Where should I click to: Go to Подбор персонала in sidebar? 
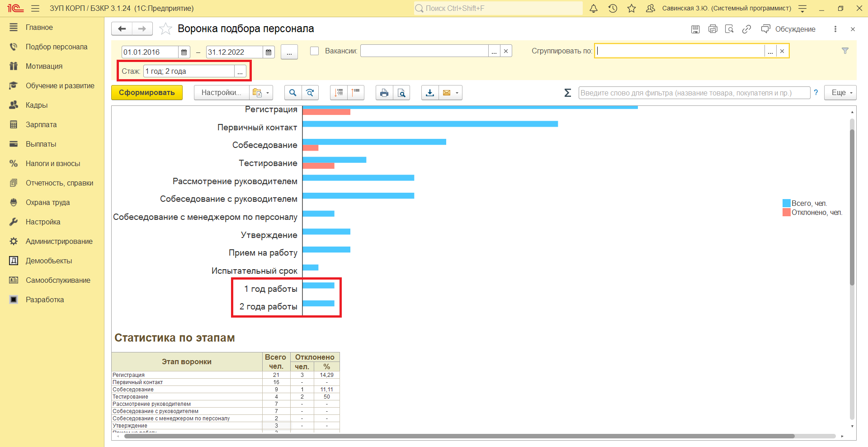click(57, 47)
